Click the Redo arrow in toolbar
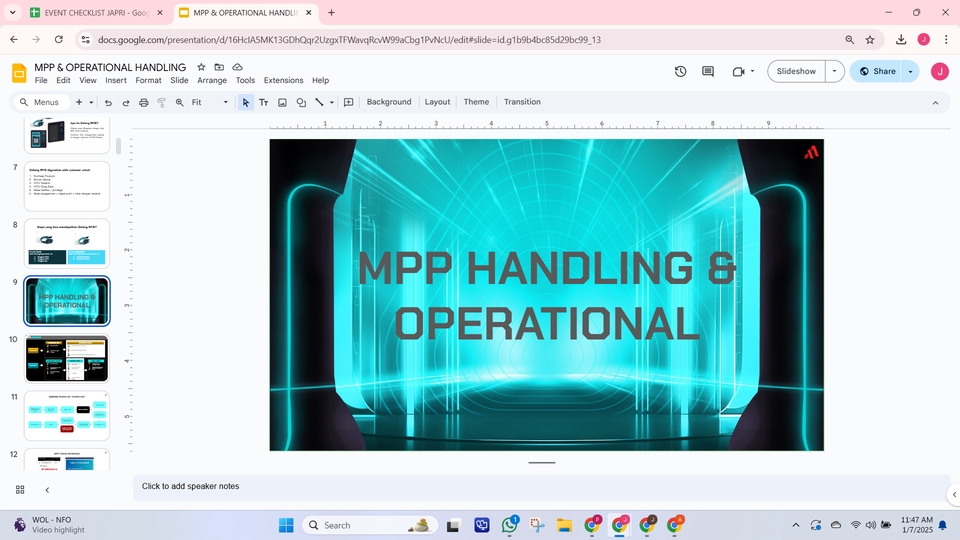Viewport: 960px width, 540px height. click(x=126, y=102)
